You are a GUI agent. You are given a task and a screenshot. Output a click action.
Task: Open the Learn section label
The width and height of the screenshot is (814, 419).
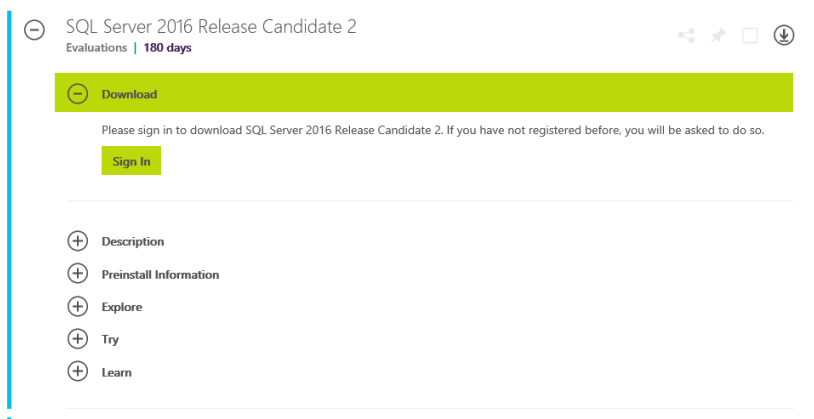pos(116,372)
